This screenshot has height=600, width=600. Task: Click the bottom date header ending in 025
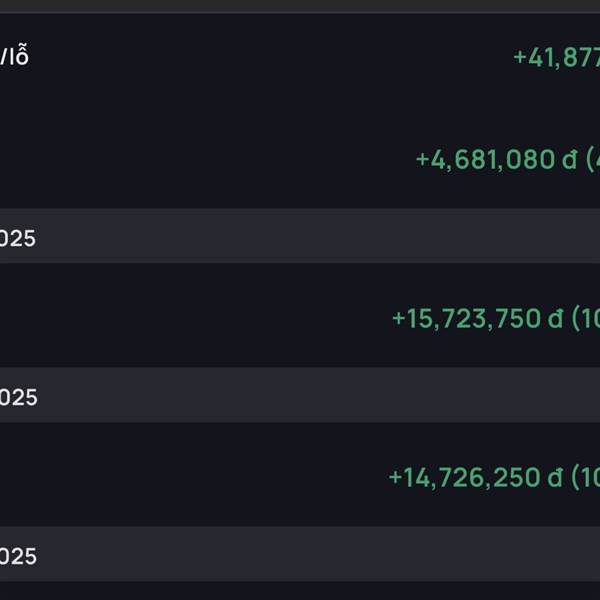click(18, 556)
